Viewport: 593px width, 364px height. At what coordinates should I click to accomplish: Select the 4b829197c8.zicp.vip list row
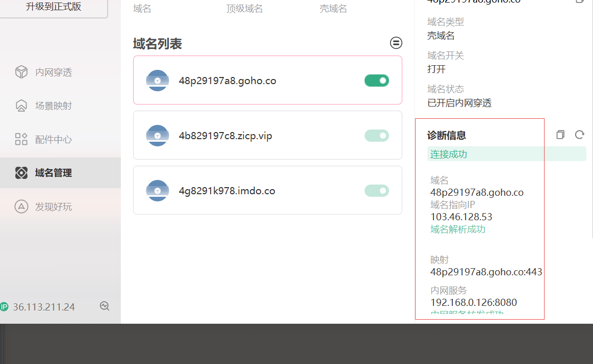267,135
